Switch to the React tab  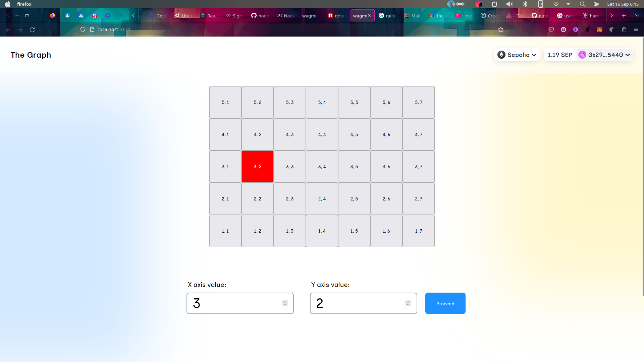pos(210,16)
